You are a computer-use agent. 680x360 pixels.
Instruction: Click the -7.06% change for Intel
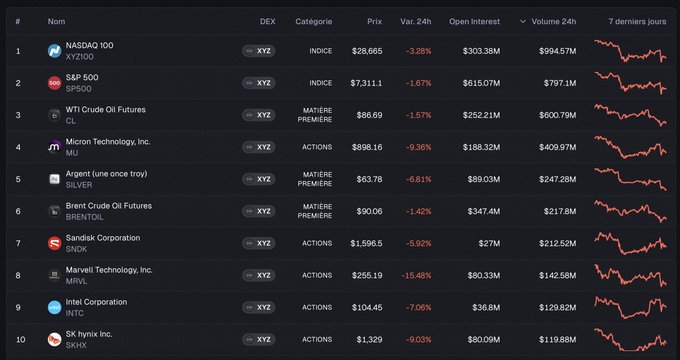[418, 308]
